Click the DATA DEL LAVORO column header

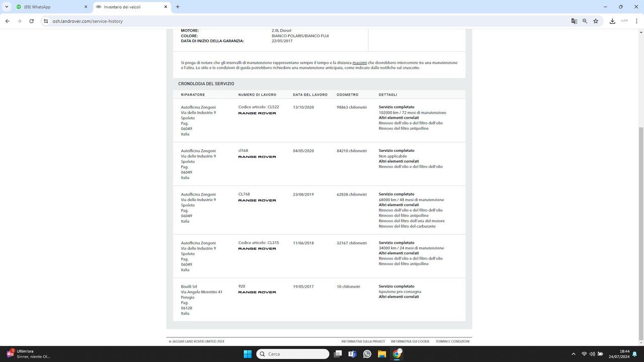tap(310, 95)
